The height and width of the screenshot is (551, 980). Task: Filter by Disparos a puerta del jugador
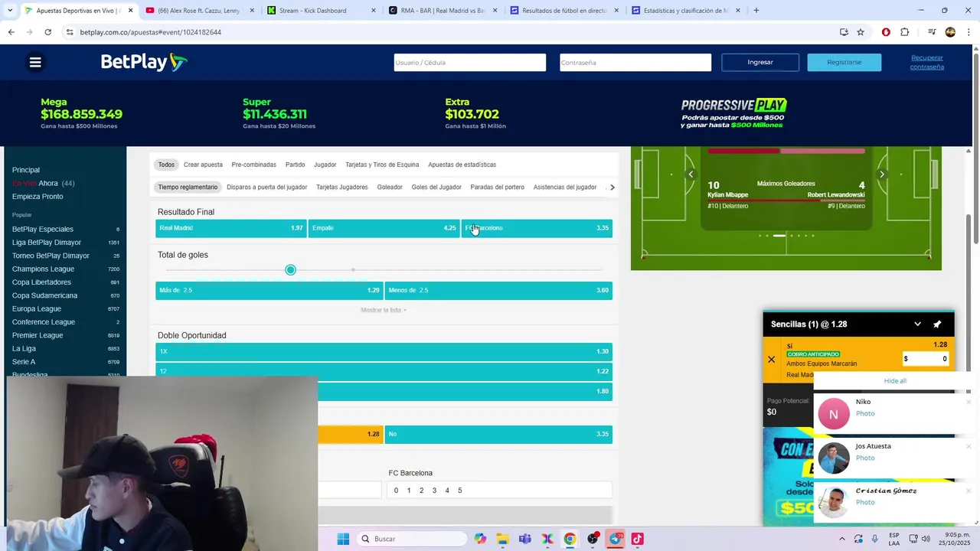pos(266,187)
